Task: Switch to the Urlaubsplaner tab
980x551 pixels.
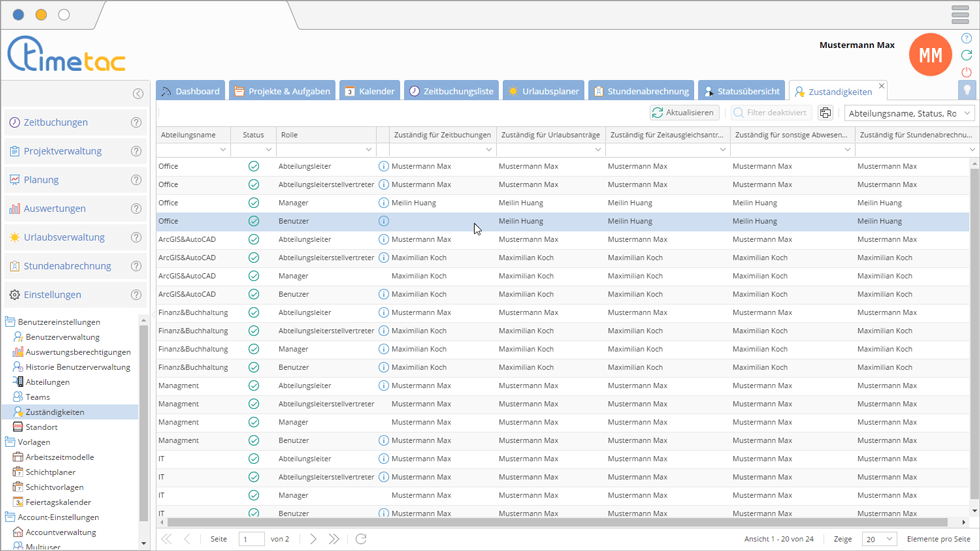Action: (543, 91)
